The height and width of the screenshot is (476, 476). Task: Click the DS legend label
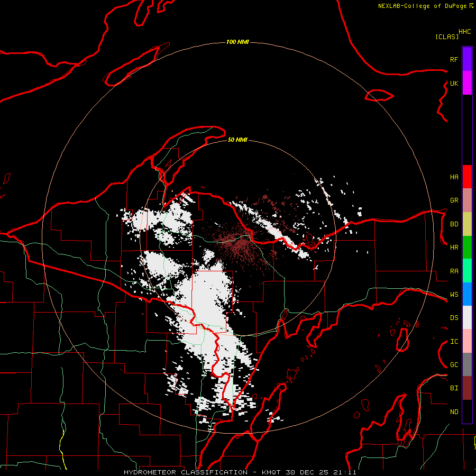pos(454,318)
